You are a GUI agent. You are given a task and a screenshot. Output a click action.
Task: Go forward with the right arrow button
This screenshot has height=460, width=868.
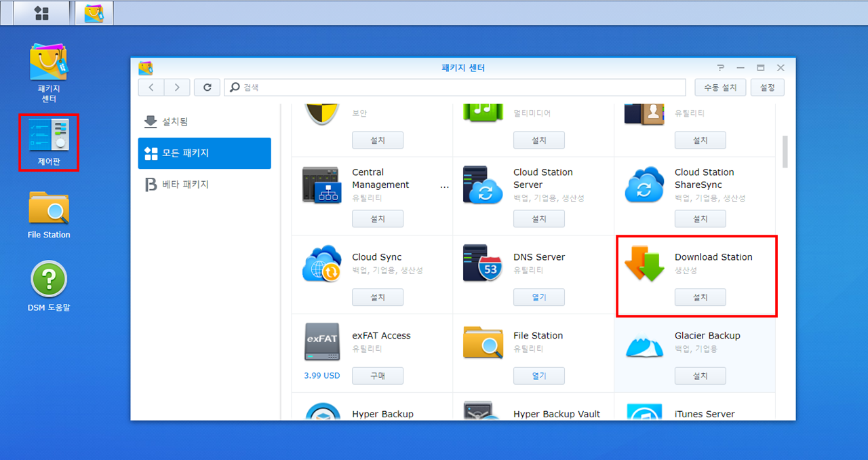pos(177,88)
